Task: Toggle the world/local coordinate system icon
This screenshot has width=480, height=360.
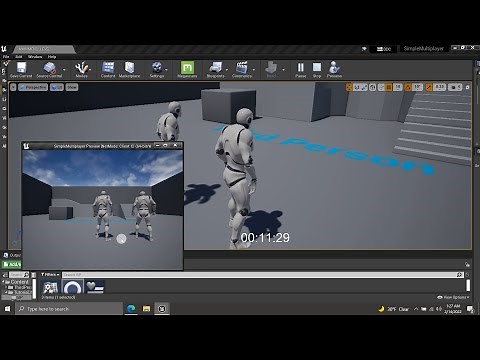Action: (x=373, y=87)
